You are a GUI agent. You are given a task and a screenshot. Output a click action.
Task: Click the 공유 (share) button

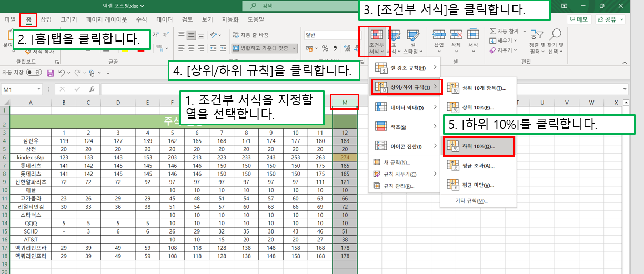[x=610, y=19]
